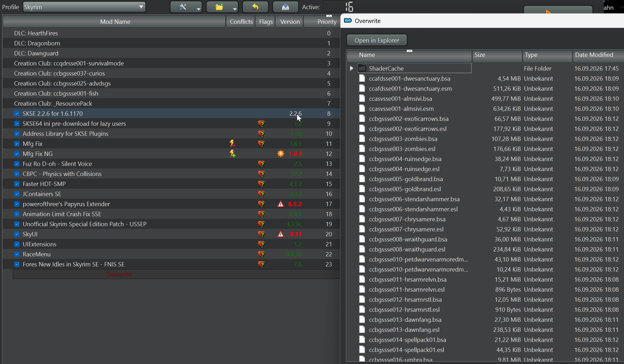The width and height of the screenshot is (624, 364).
Task: Click the flag icon on RaceMenu row
Action: (261, 254)
